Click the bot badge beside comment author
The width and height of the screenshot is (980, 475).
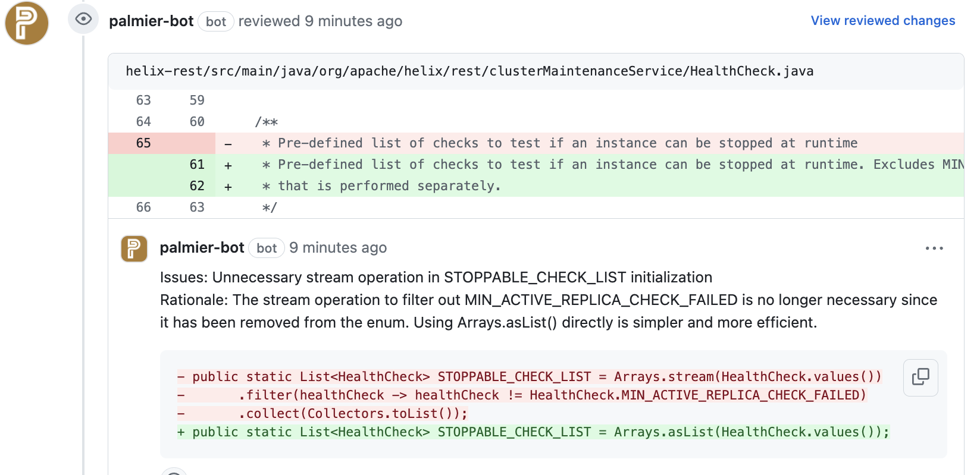point(267,248)
